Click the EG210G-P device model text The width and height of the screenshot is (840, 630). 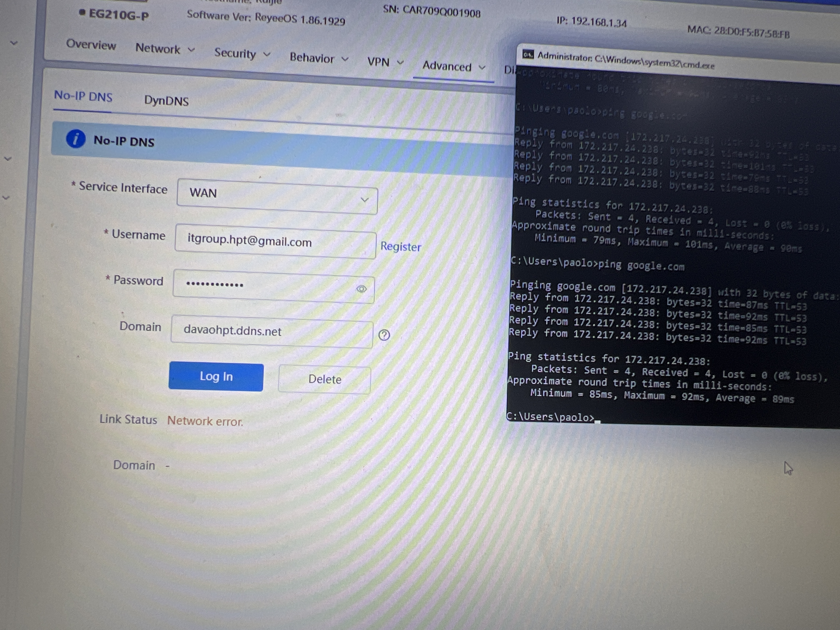click(119, 14)
